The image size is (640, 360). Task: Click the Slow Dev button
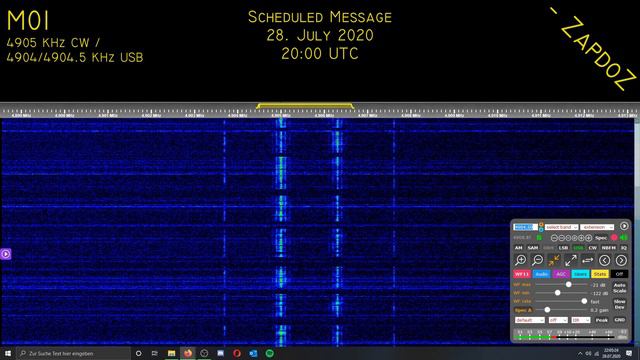[620, 304]
